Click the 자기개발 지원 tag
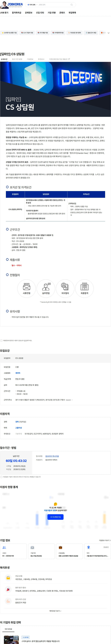The height and width of the screenshot is (644, 111). coord(43,33)
